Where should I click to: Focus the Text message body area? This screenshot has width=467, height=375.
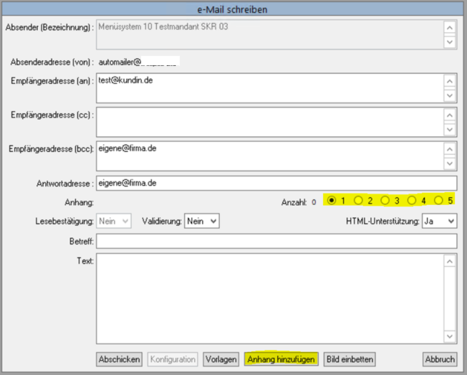[270, 299]
